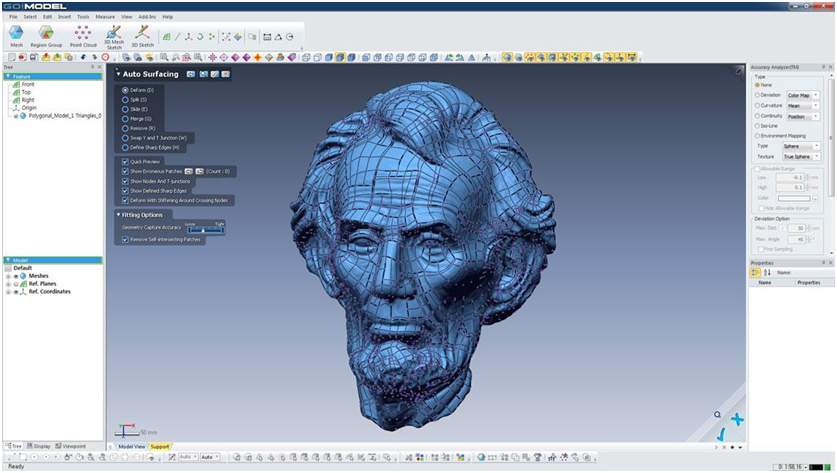Screen dimensions: 837x473
Task: Cancel Auto Surfacing with the X icon
Action: (x=226, y=74)
